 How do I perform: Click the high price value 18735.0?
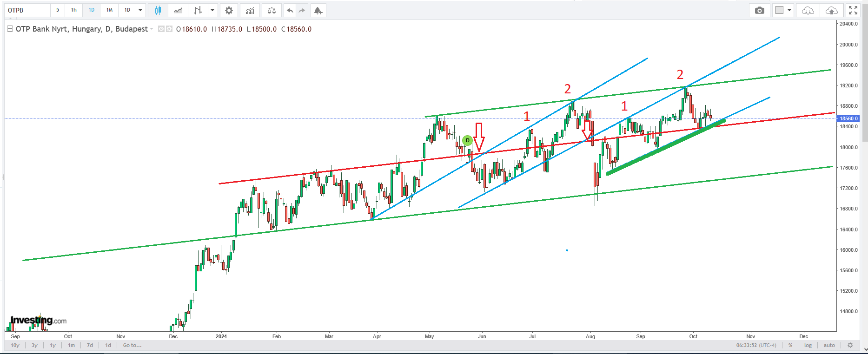(x=230, y=29)
